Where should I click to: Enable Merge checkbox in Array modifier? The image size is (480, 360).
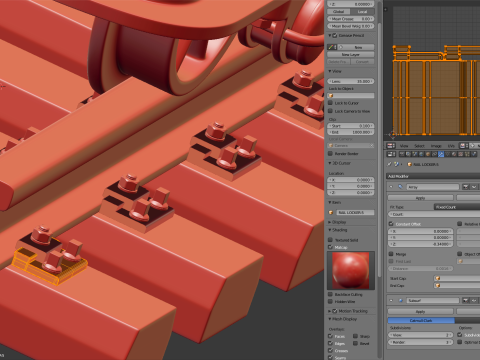(x=391, y=254)
